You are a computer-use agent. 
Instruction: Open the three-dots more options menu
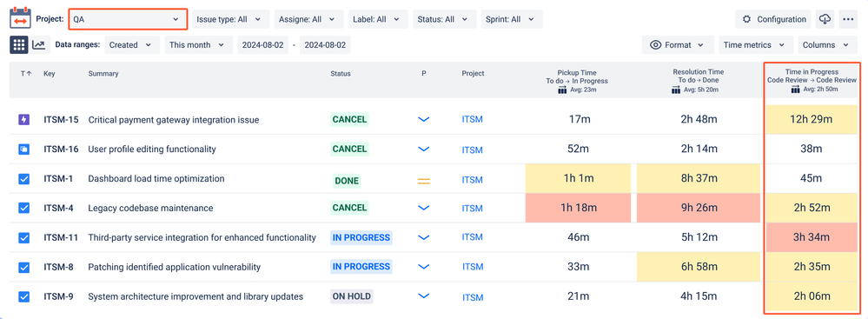pos(848,19)
